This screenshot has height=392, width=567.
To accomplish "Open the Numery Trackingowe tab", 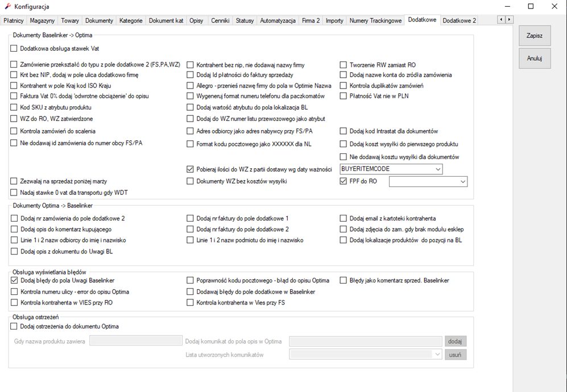I will [375, 20].
